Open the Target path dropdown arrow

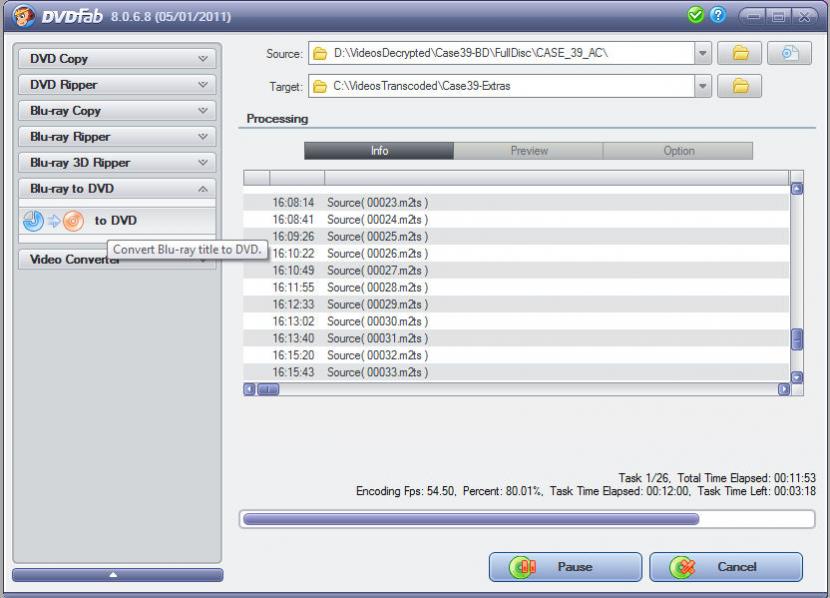pyautogui.click(x=702, y=86)
